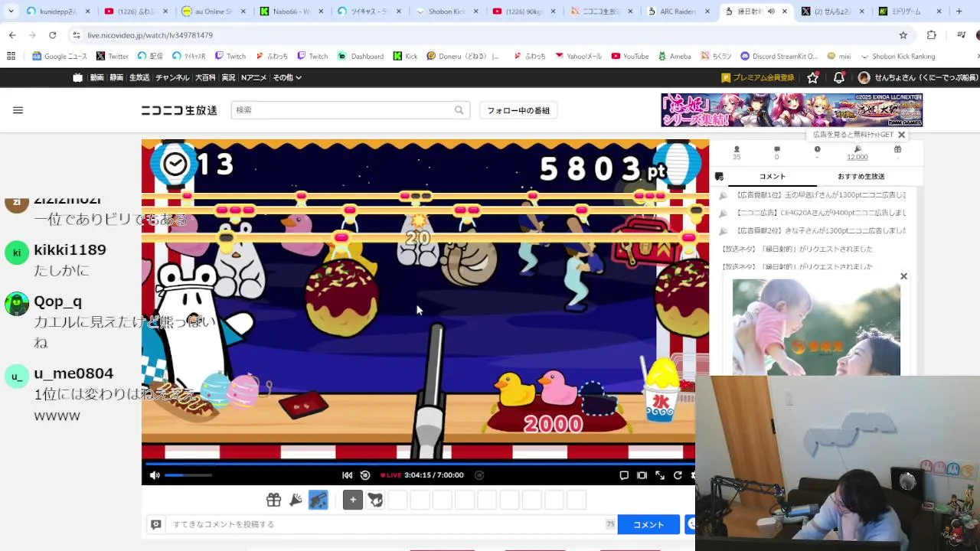Image resolution: width=980 pixels, height=551 pixels.
Task: Reload the live player
Action: click(678, 475)
